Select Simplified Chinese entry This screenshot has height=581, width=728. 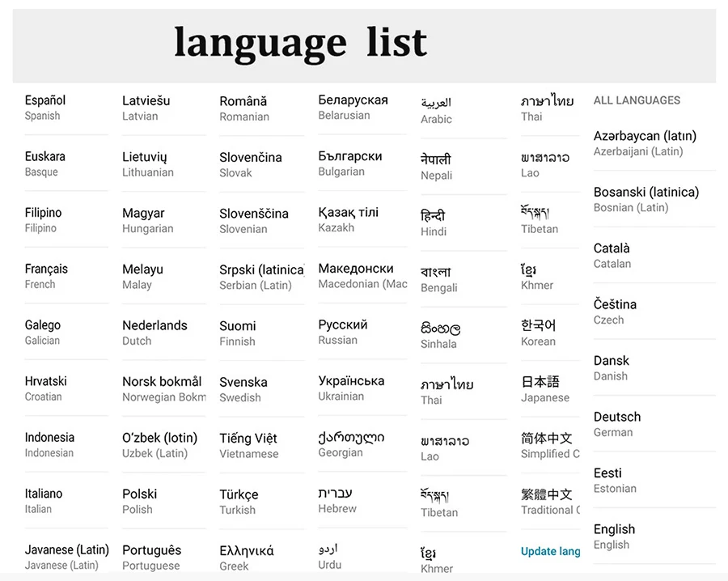pyautogui.click(x=550, y=445)
